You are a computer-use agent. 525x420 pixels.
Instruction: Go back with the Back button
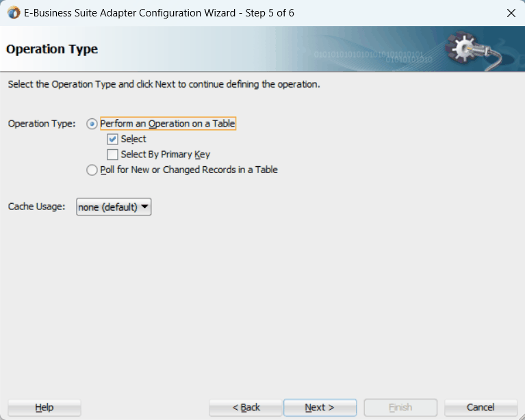(246, 407)
